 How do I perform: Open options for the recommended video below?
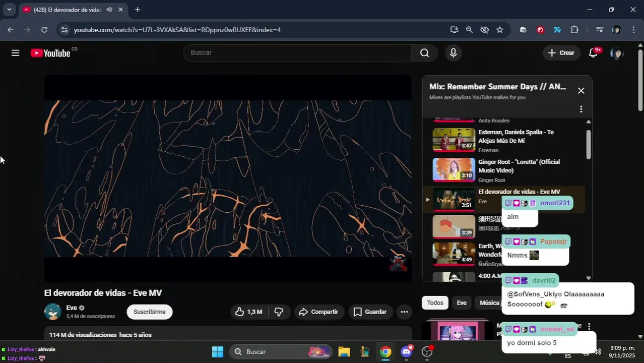click(x=589, y=327)
